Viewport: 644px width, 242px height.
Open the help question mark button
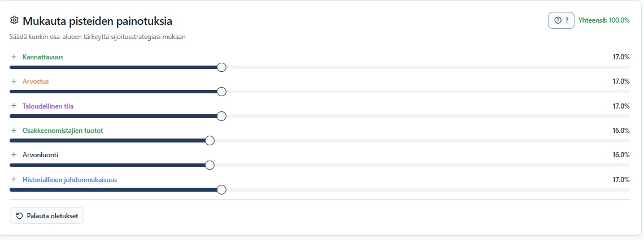click(x=561, y=20)
